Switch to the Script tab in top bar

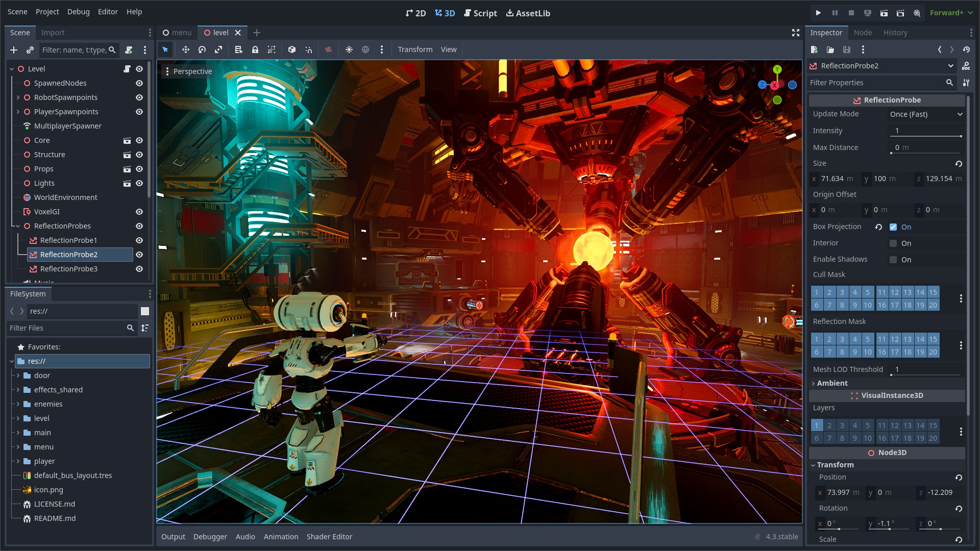(x=482, y=13)
